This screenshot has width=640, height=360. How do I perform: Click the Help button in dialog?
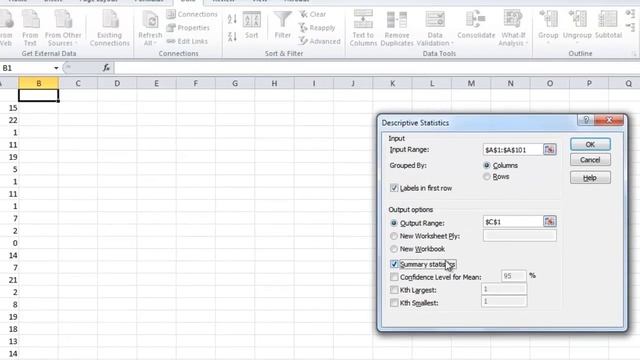click(x=590, y=178)
